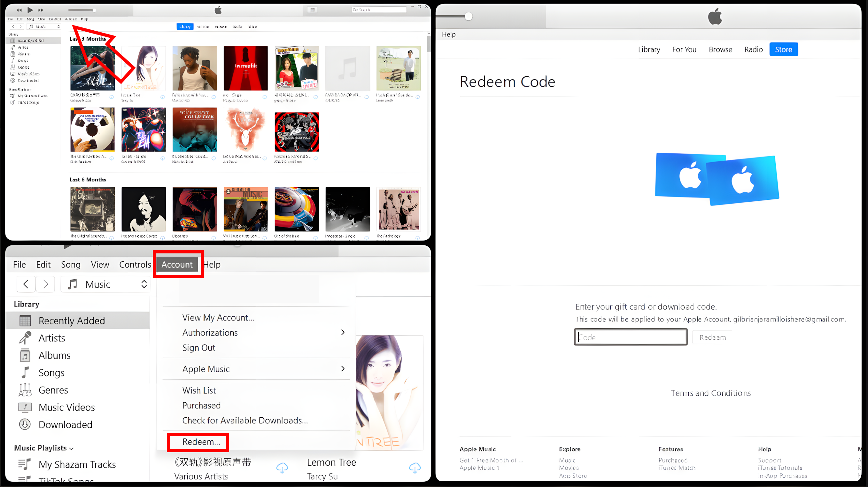
Task: Expand the Apple Music submenu in the Account menu
Action: [x=343, y=369]
